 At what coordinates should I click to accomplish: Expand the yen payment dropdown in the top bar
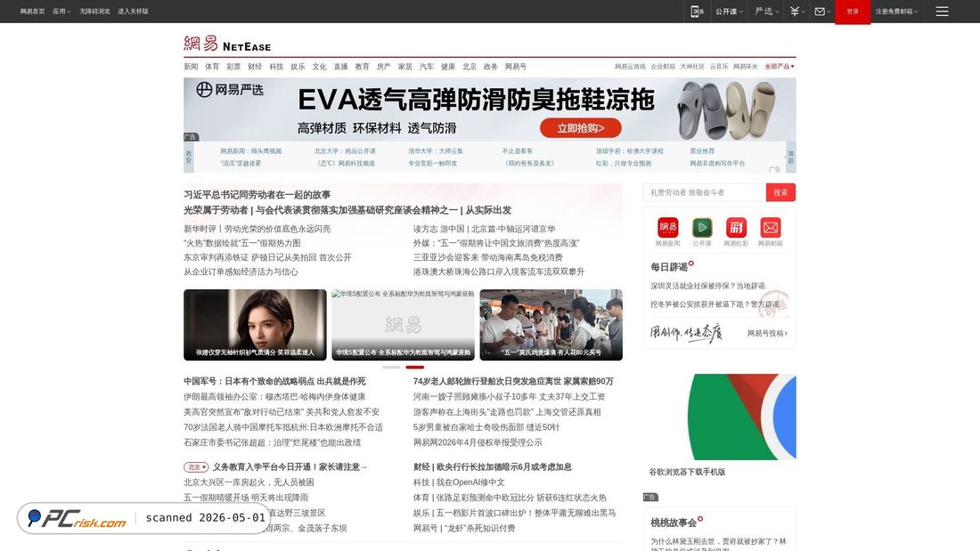click(796, 12)
